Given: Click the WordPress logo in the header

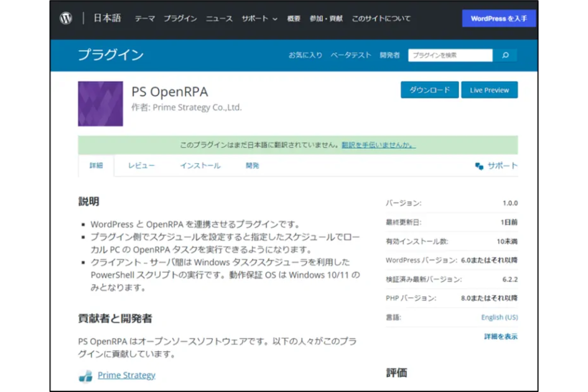Looking at the screenshot, I should point(65,18).
